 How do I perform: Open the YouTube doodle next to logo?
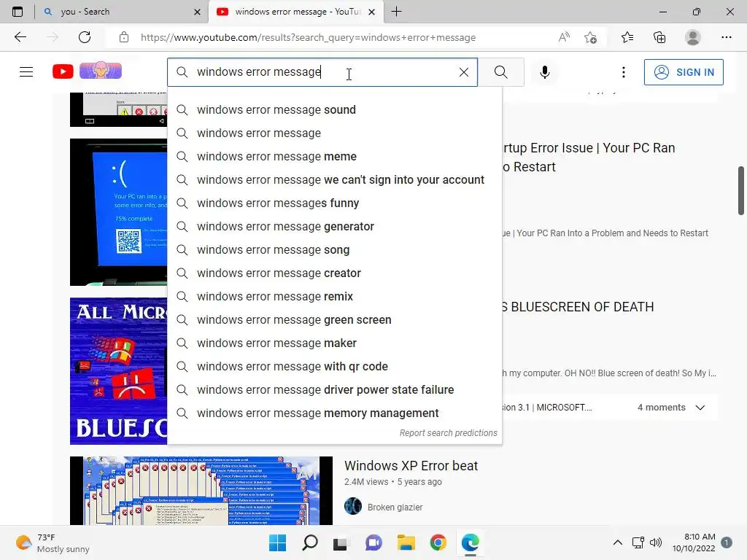[x=101, y=71]
